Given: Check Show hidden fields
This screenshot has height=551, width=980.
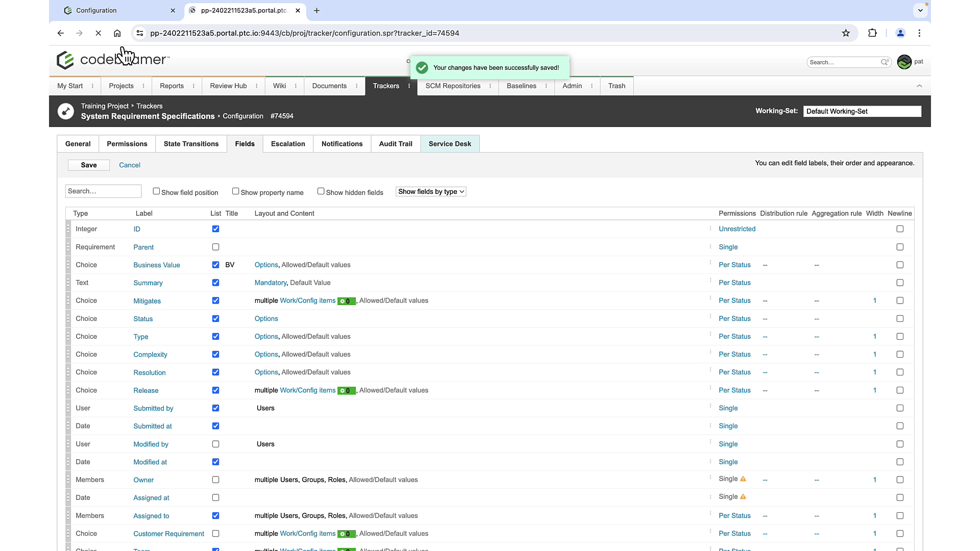Looking at the screenshot, I should (321, 191).
